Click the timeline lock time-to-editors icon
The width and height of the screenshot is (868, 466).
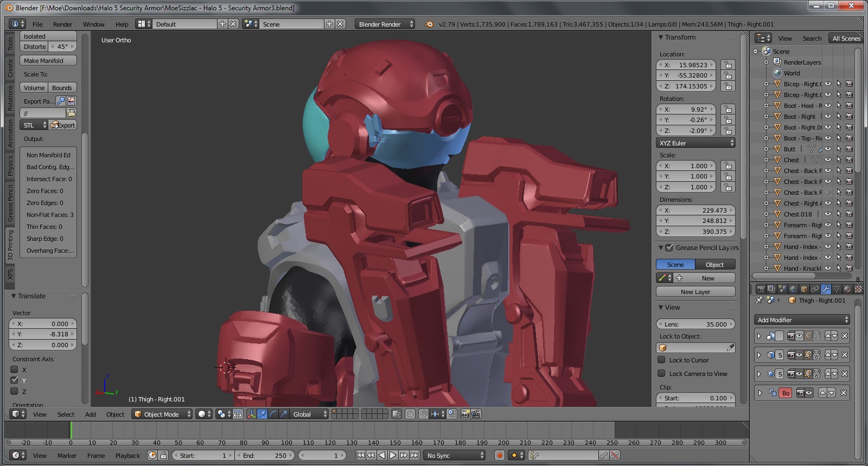tap(163, 455)
